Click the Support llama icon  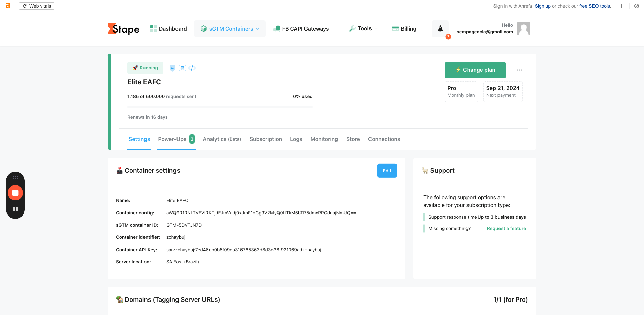pos(425,171)
